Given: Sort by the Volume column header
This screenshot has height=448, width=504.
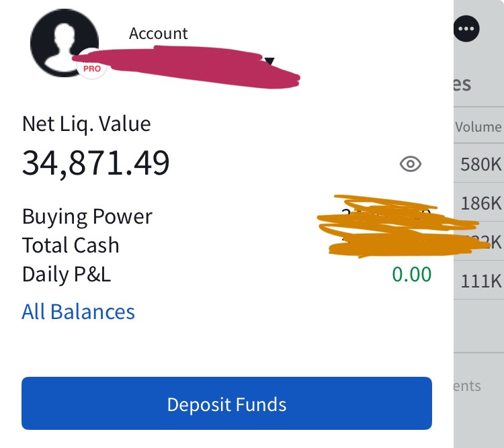Looking at the screenshot, I should coord(478,127).
